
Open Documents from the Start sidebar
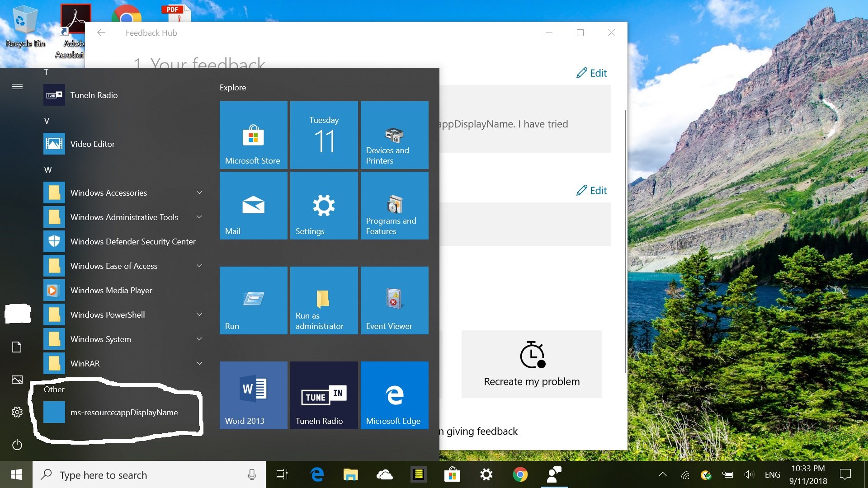(17, 347)
